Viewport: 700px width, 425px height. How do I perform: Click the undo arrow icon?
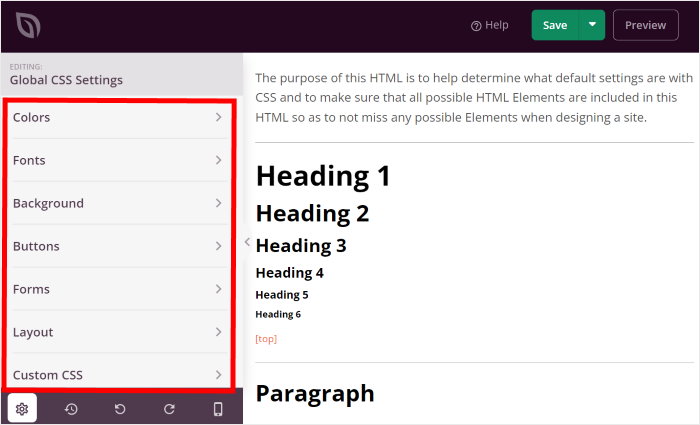point(120,409)
